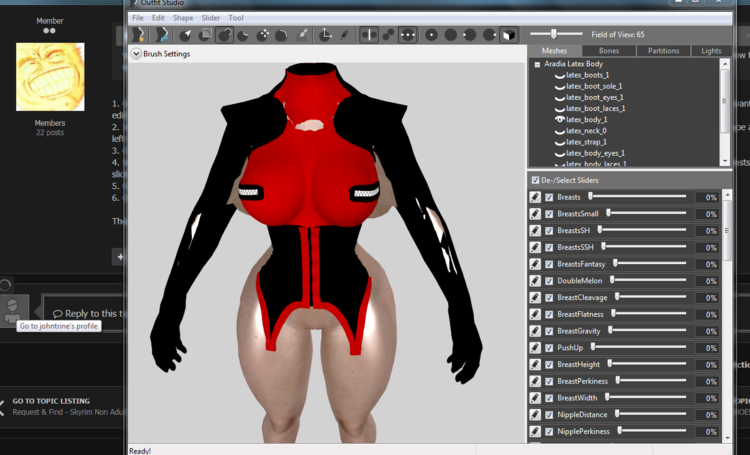750x455 pixels.
Task: Select the Mask brush tool
Action: [206, 35]
